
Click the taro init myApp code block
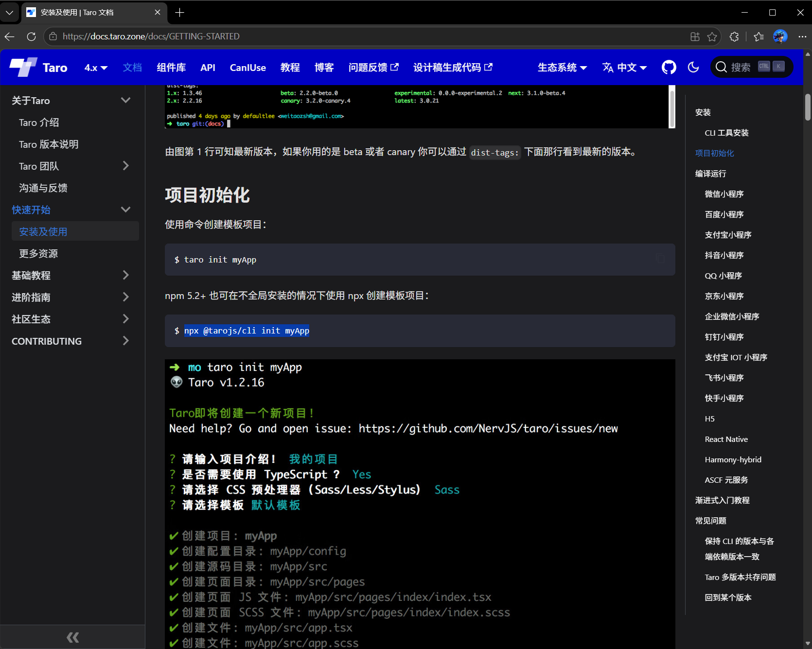click(x=420, y=260)
